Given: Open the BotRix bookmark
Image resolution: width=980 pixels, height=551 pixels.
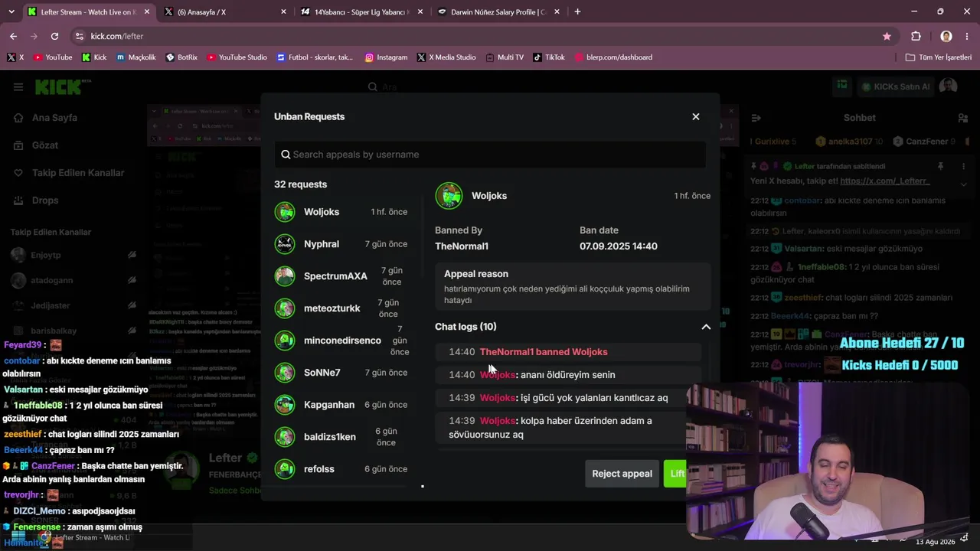Looking at the screenshot, I should point(181,57).
